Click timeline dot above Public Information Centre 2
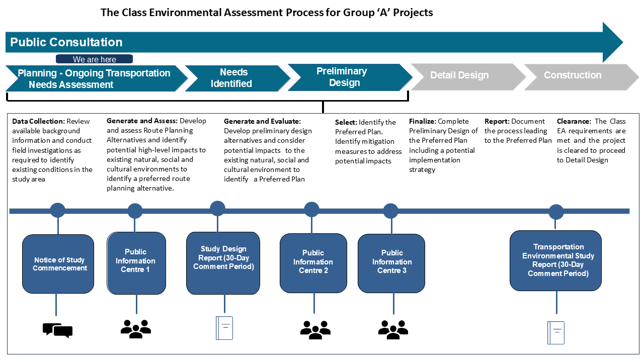644x362 pixels. coord(312,210)
